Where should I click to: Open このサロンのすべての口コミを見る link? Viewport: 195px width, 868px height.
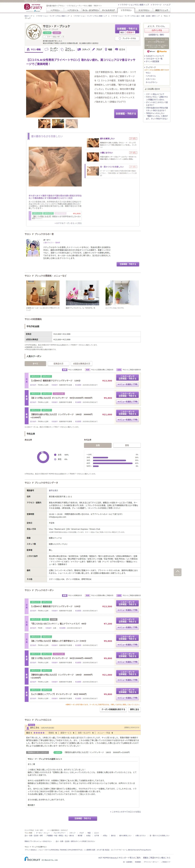126,812
